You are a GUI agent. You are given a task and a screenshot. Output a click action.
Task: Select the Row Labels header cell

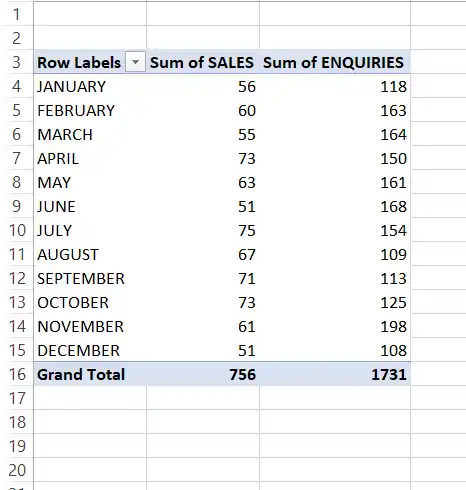click(x=90, y=62)
